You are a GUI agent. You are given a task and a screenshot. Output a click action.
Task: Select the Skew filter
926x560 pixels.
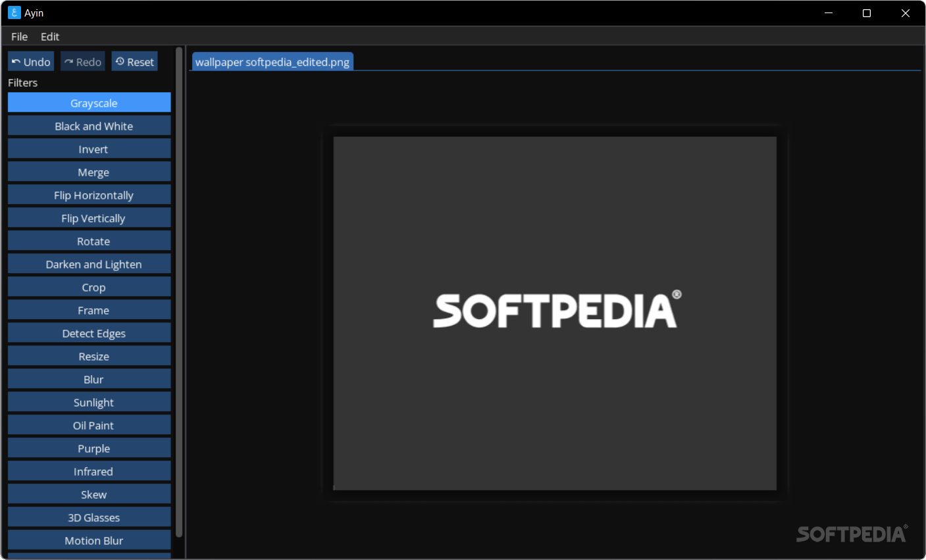pos(90,494)
